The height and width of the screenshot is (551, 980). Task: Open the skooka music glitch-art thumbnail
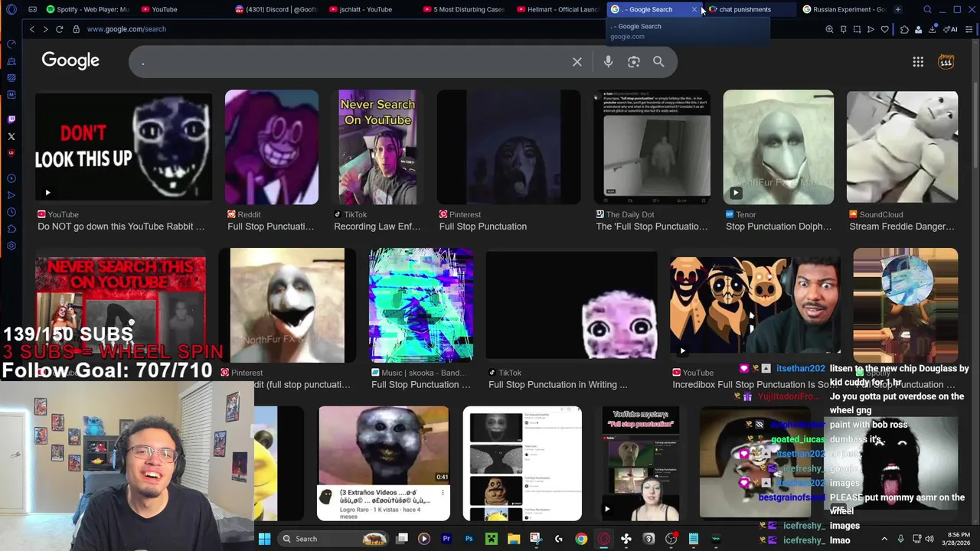tap(421, 305)
